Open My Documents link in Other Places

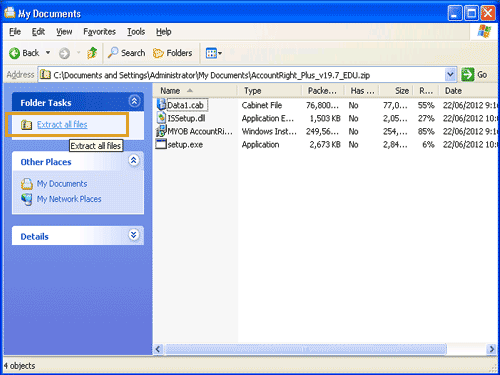(62, 184)
